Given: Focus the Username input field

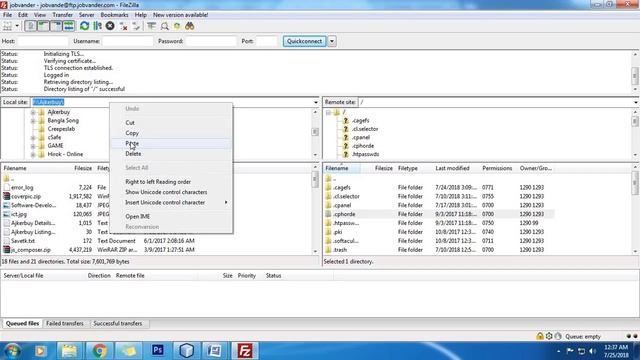Looking at the screenshot, I should (x=127, y=41).
